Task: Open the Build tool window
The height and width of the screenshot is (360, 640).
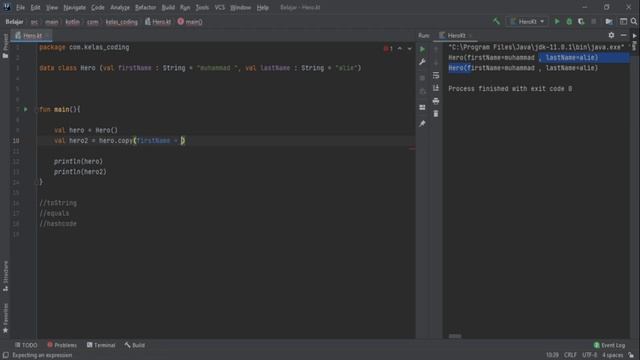Action: click(x=135, y=345)
